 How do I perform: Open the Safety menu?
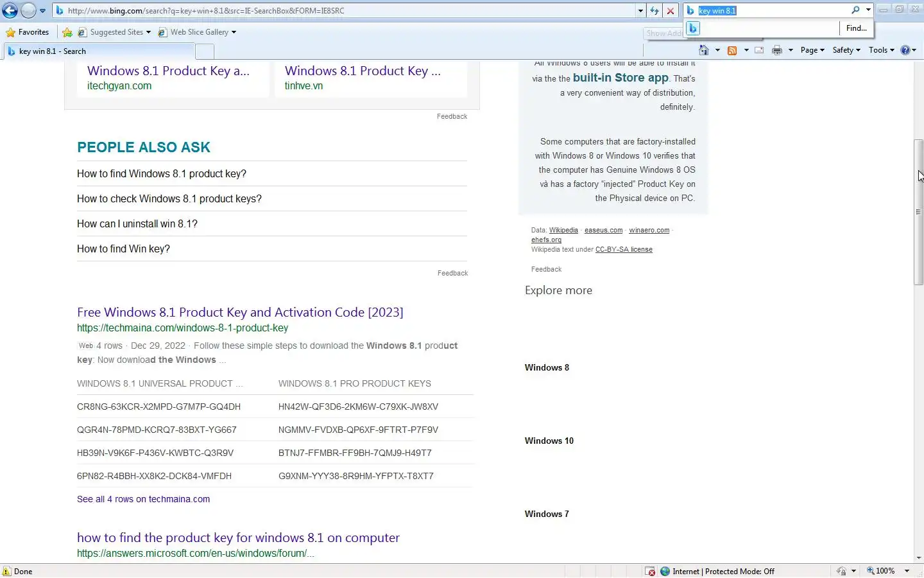point(846,50)
